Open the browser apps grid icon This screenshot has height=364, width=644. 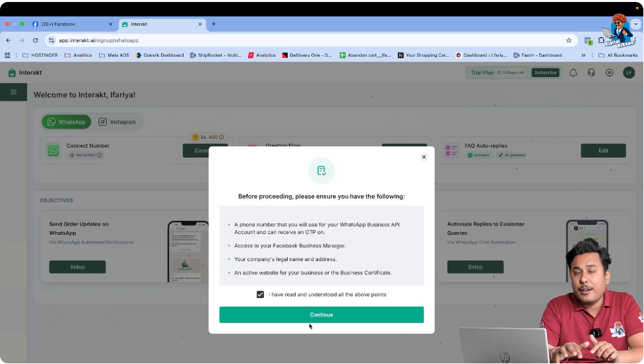coord(7,55)
